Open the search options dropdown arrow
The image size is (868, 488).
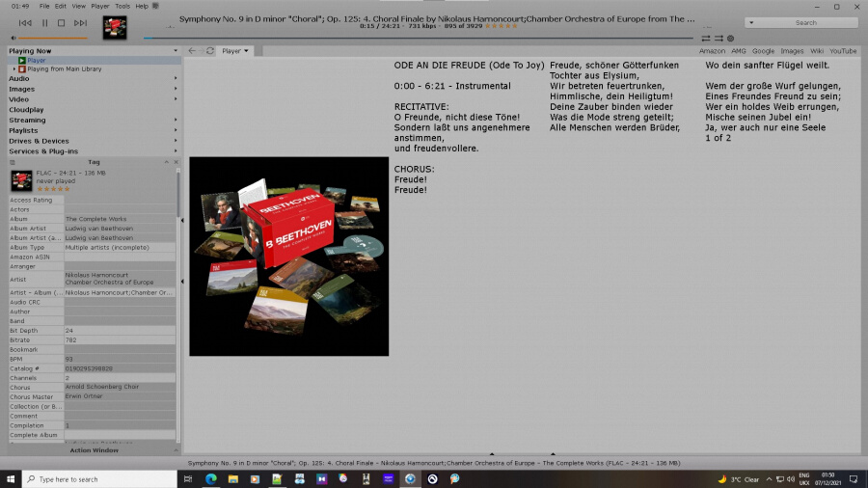click(x=751, y=23)
